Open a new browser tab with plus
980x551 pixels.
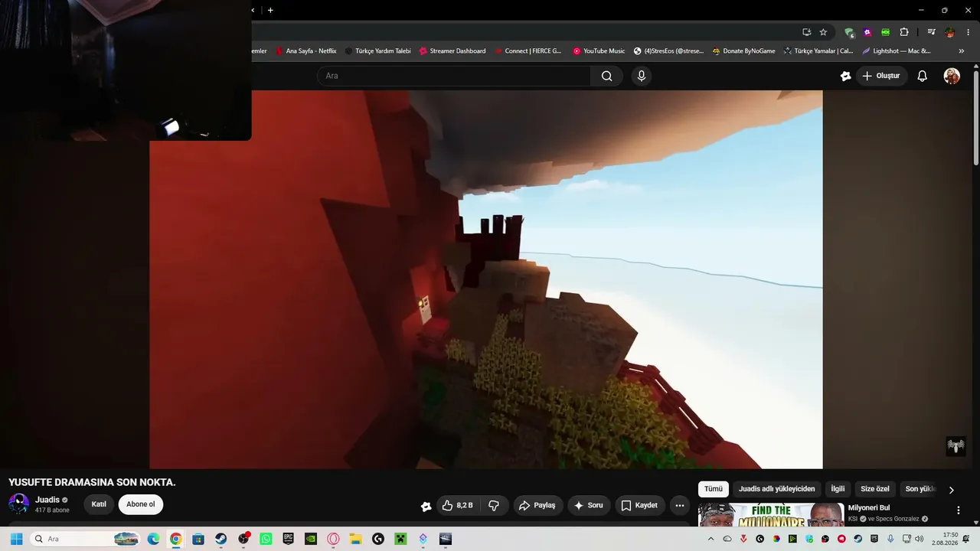pos(270,10)
